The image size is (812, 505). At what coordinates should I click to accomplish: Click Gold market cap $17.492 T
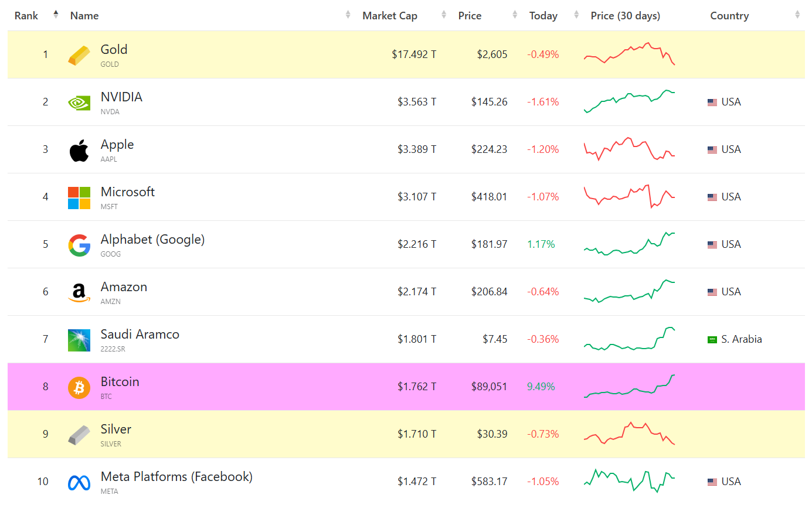(414, 55)
